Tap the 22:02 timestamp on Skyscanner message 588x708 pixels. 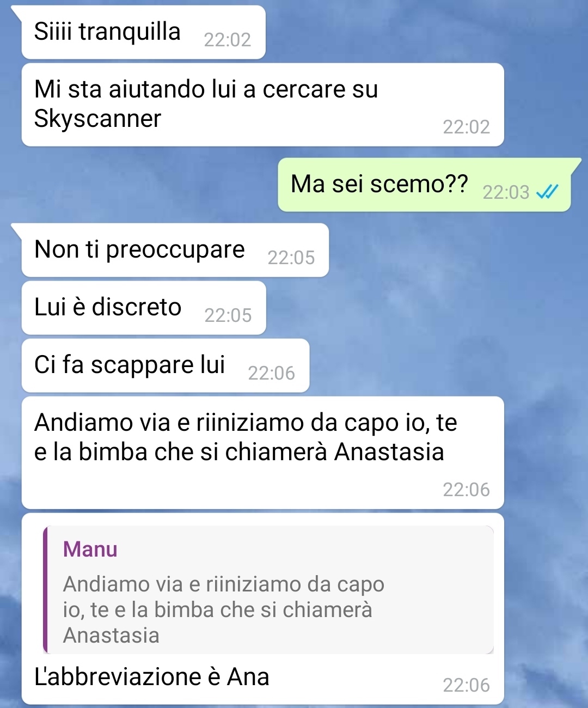point(467,127)
